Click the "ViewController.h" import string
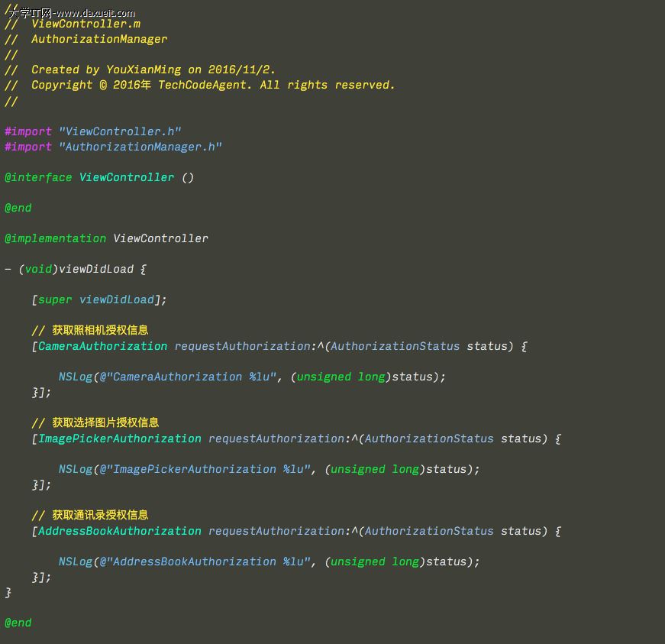The height and width of the screenshot is (644, 665). [120, 131]
